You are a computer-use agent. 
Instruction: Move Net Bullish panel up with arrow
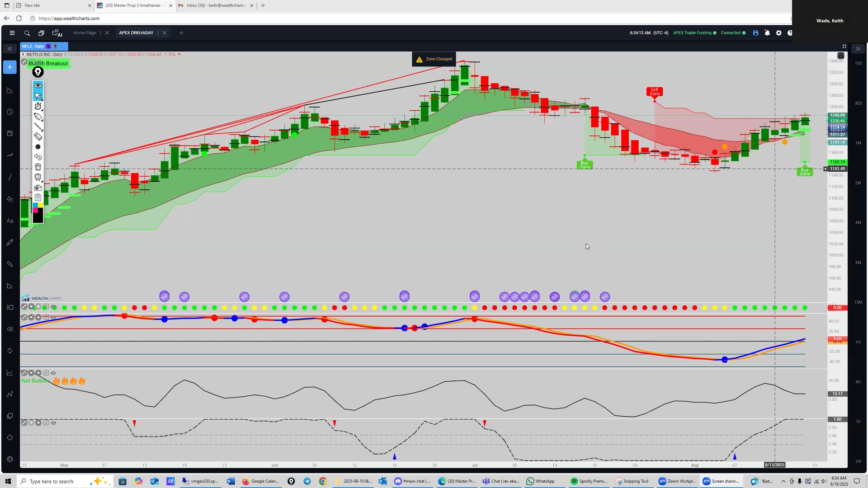point(38,373)
